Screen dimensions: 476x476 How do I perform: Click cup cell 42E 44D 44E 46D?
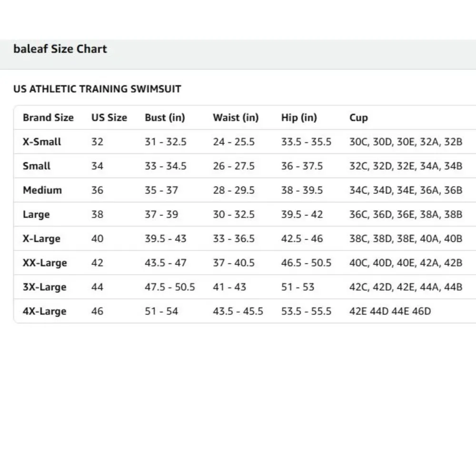(x=390, y=311)
